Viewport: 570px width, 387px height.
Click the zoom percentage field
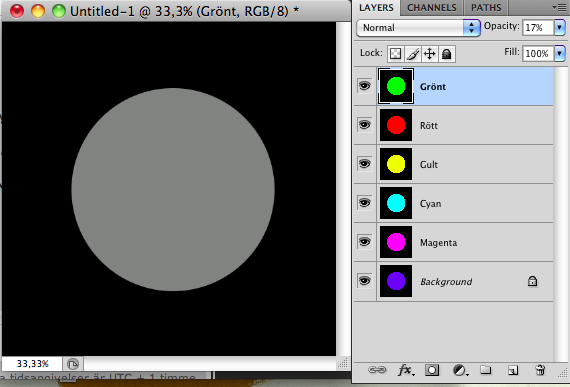coord(32,364)
